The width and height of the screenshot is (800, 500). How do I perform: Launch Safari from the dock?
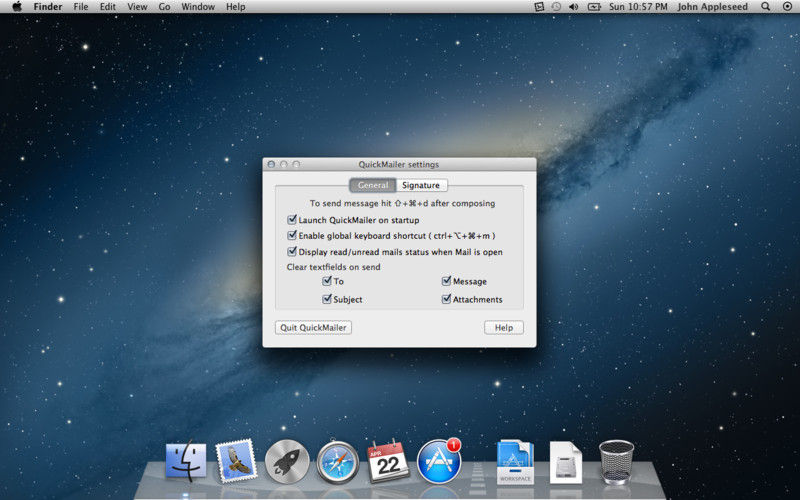pyautogui.click(x=338, y=462)
